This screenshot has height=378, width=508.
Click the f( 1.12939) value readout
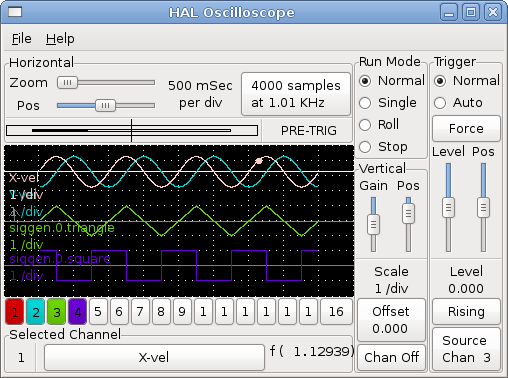(x=312, y=351)
